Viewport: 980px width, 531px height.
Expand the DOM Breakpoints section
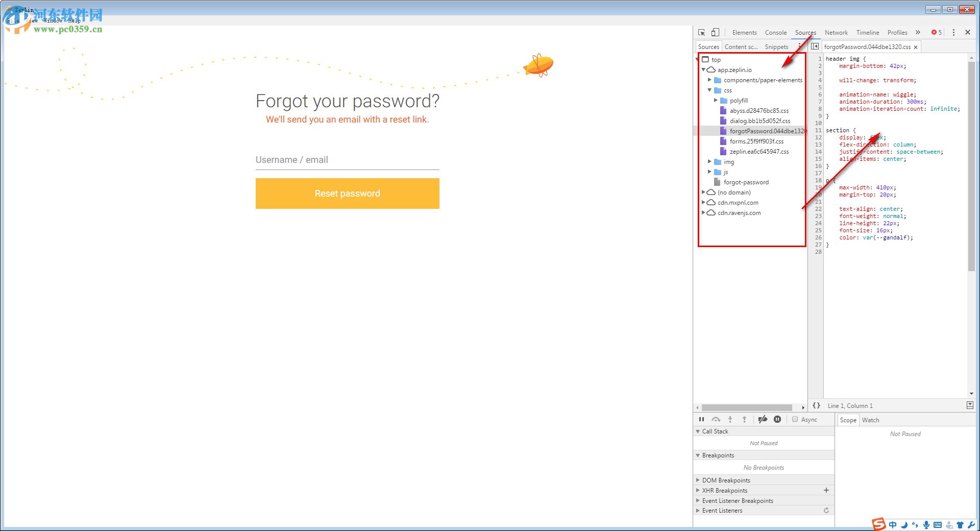click(698, 480)
